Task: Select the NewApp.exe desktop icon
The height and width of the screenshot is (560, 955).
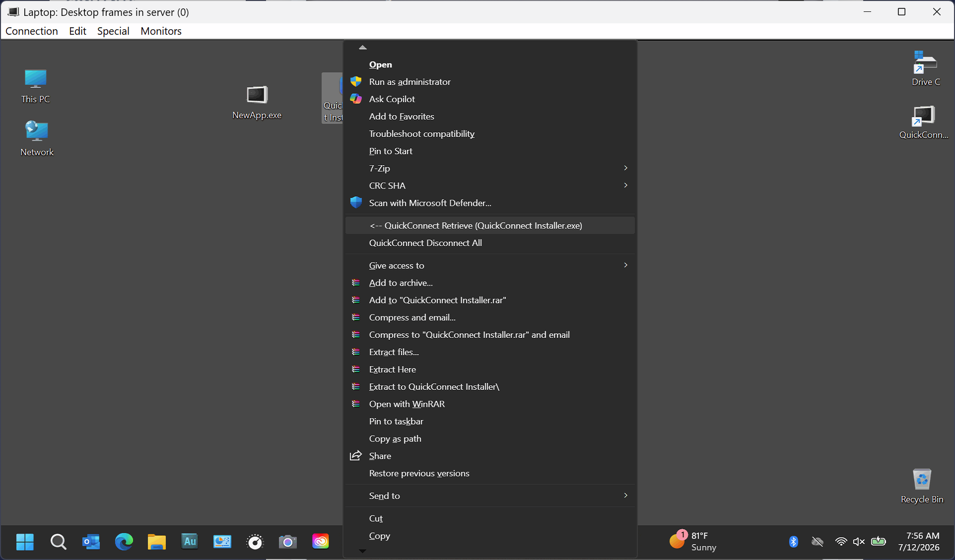Action: click(257, 102)
